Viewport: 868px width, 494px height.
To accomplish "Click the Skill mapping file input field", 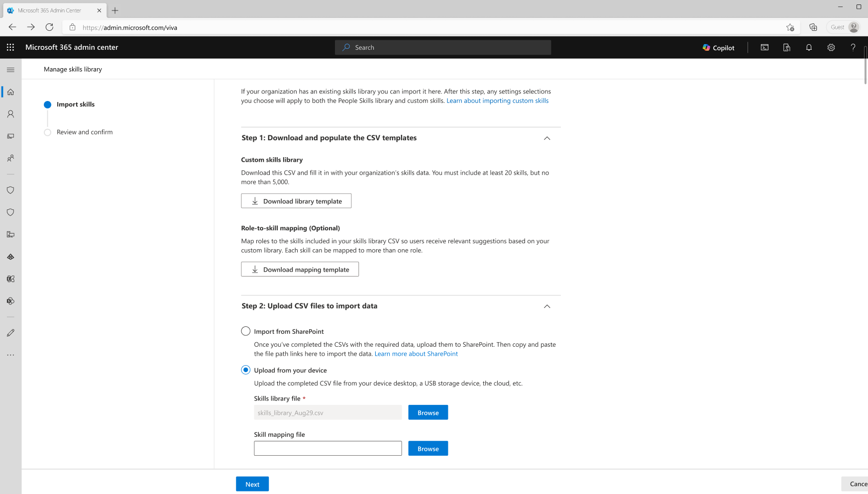I will (x=328, y=448).
